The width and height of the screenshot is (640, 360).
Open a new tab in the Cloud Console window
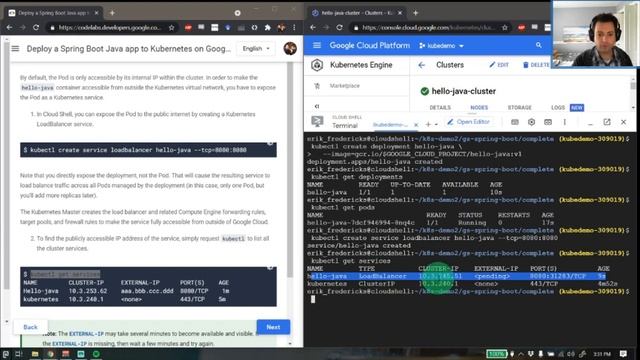pyautogui.click(x=415, y=13)
